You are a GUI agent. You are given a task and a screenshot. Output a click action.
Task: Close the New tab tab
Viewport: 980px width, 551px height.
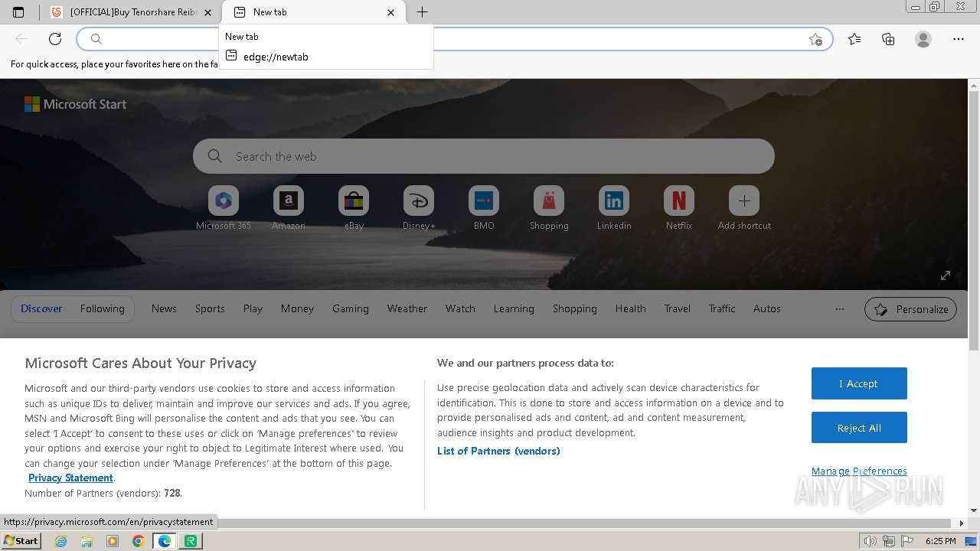click(391, 12)
